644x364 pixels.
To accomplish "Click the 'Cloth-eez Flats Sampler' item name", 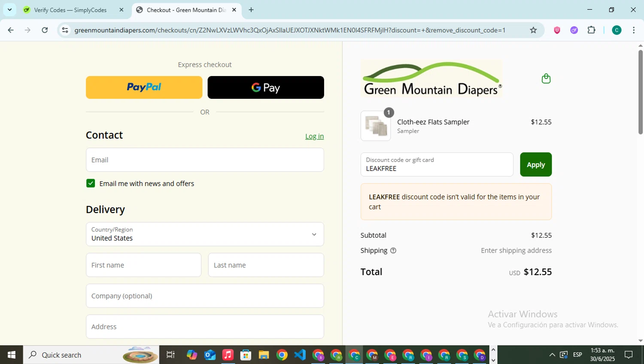I will pyautogui.click(x=433, y=122).
